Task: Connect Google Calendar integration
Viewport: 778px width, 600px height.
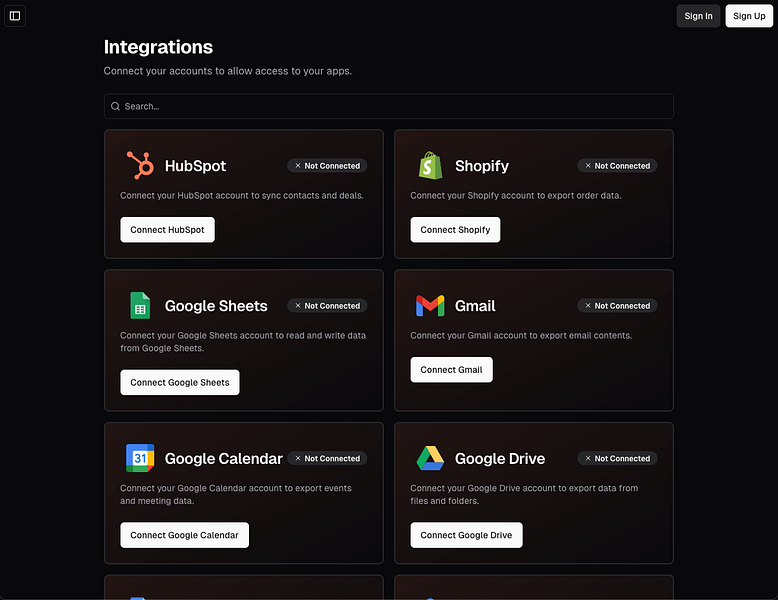Action: coord(185,535)
